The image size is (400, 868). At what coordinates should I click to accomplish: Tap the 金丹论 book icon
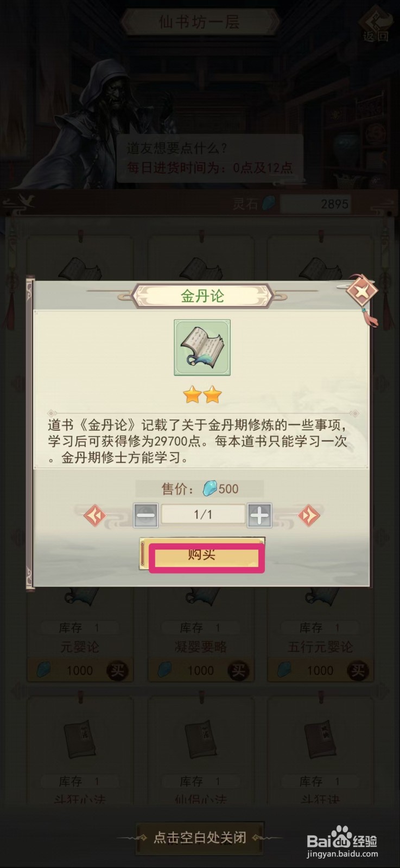pos(202,348)
